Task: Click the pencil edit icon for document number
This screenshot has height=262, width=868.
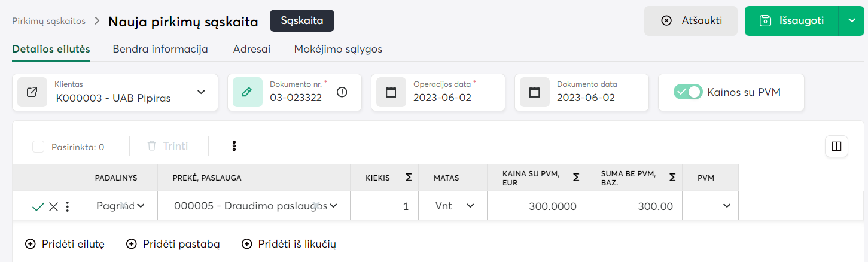Action: click(x=247, y=92)
